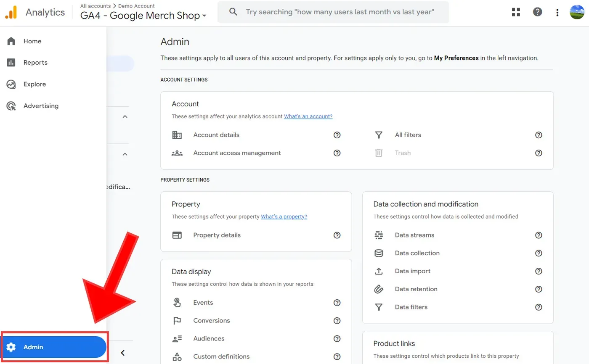Click the All accounts breadcrumb text

[x=95, y=6]
